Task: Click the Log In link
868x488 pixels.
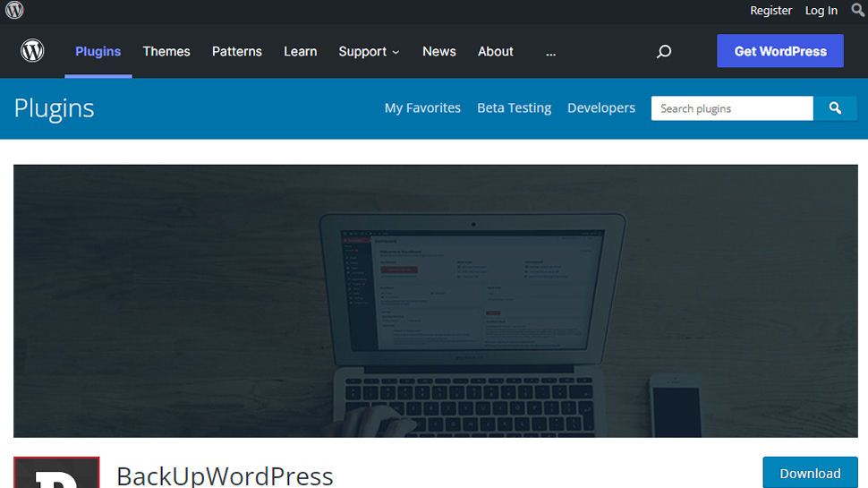Action: pos(821,11)
